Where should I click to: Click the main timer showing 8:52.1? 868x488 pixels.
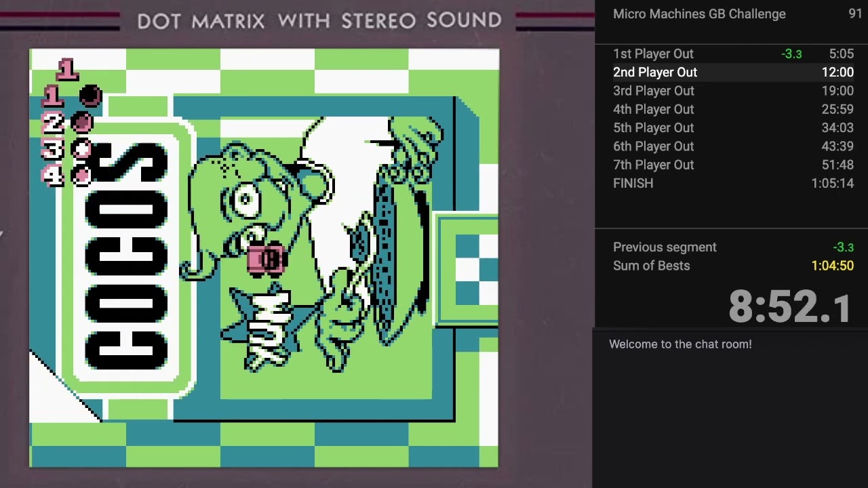click(x=790, y=306)
